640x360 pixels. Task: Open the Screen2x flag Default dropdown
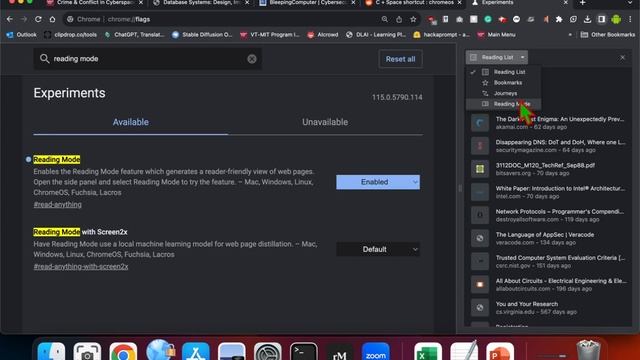pyautogui.click(x=378, y=249)
